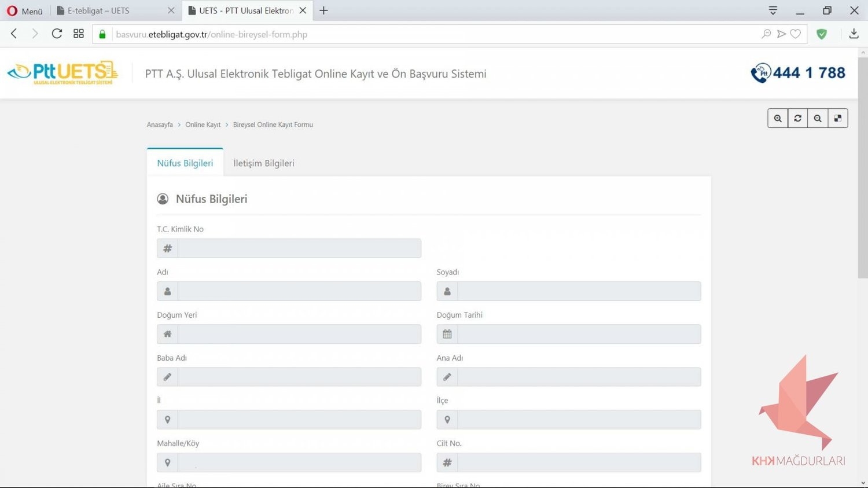
Task: Open the downloads icon
Action: [x=854, y=34]
